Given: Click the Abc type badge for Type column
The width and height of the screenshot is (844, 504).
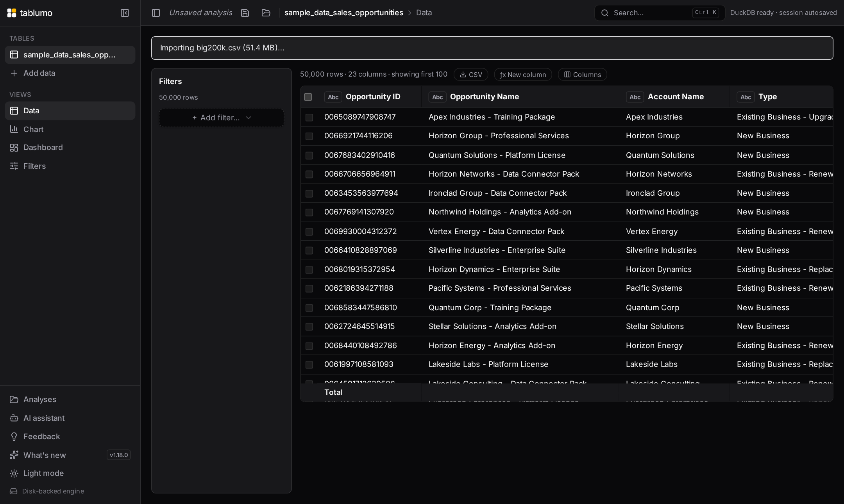Looking at the screenshot, I should tap(746, 97).
